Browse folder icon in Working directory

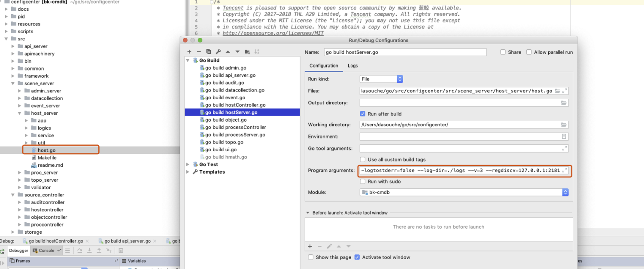tap(564, 125)
